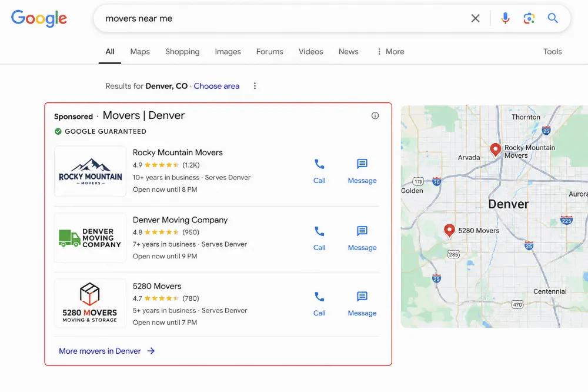Submit search with magnifying glass icon
The image size is (588, 392).
[553, 18]
